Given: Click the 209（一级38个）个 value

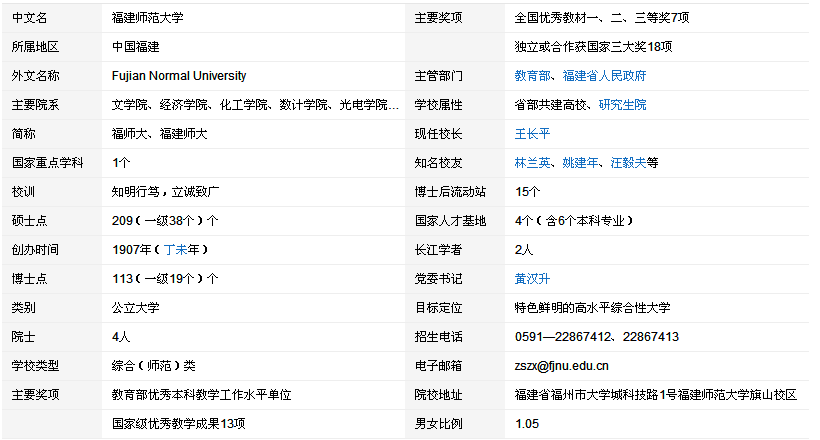Looking at the screenshot, I should click(x=165, y=221).
